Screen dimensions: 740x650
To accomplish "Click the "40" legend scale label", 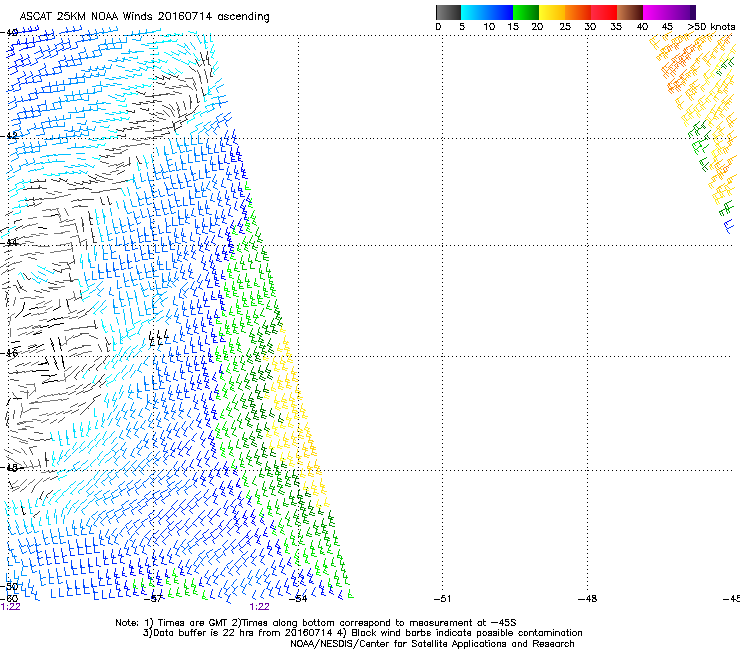I will pos(642,27).
